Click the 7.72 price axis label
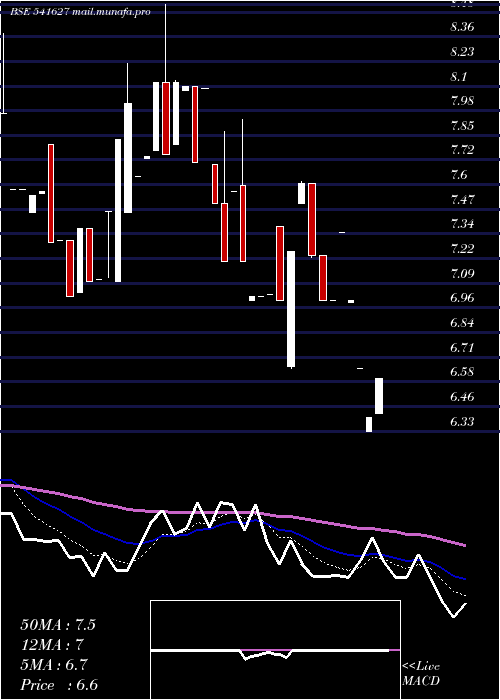The height and width of the screenshot is (700, 500). (462, 150)
